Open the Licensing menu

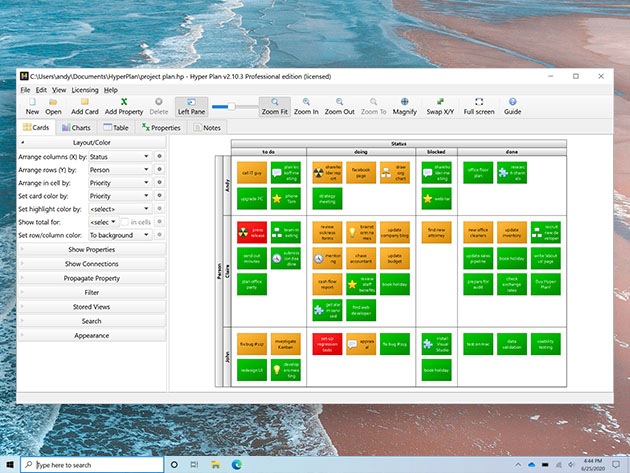coord(84,90)
